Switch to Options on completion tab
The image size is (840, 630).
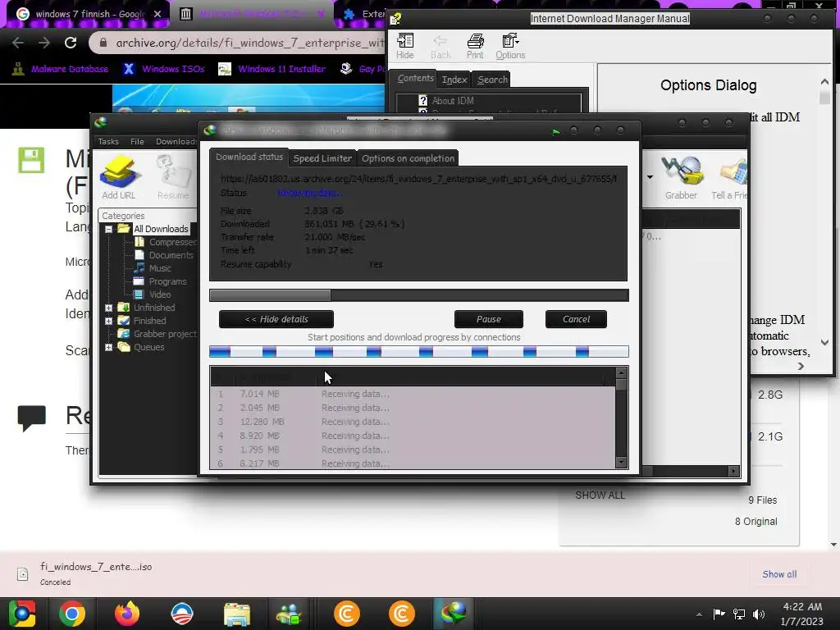408,158
